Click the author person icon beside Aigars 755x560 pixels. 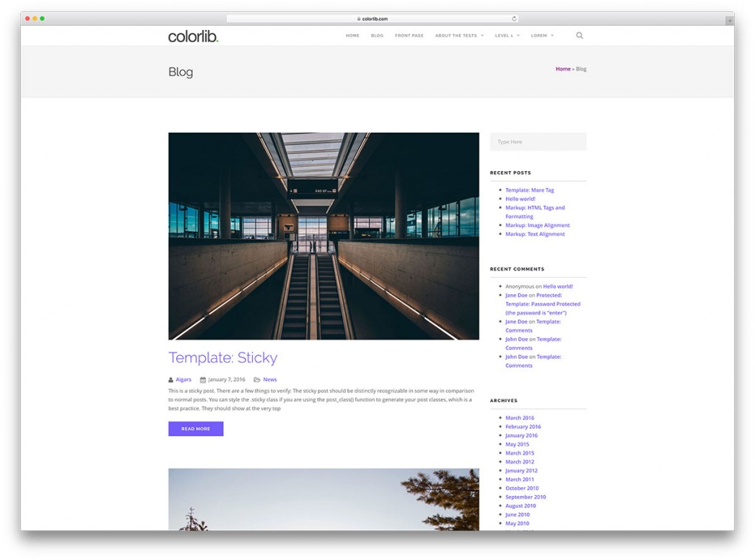(x=172, y=379)
